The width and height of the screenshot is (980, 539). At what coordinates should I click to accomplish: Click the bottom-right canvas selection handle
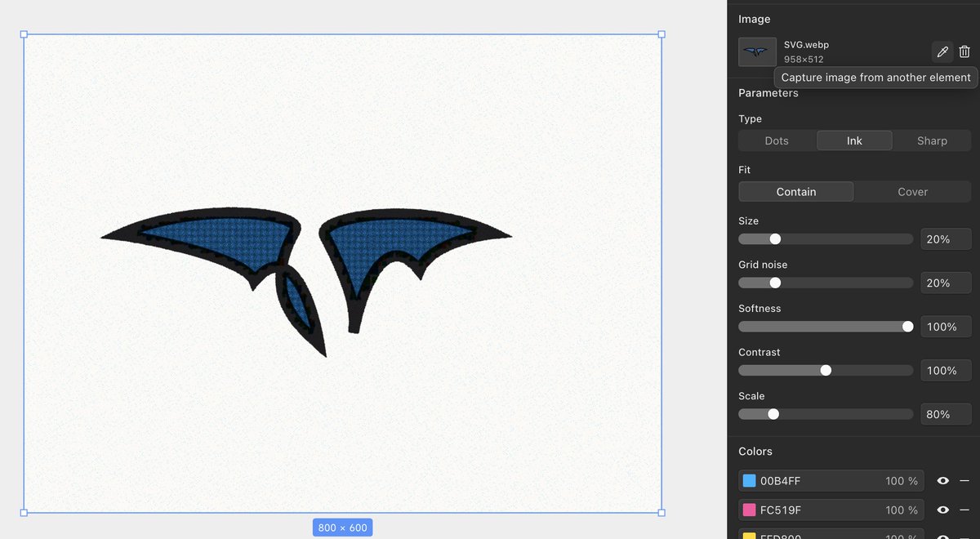pyautogui.click(x=661, y=513)
